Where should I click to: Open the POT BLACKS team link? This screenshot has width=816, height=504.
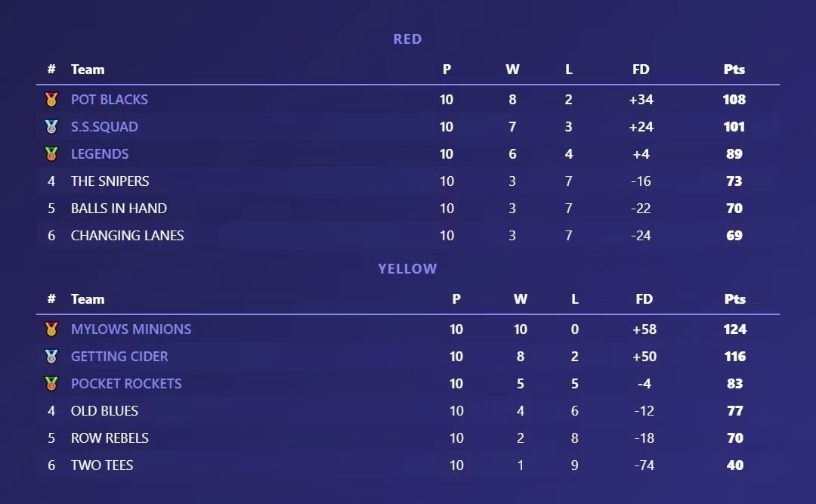[110, 100]
